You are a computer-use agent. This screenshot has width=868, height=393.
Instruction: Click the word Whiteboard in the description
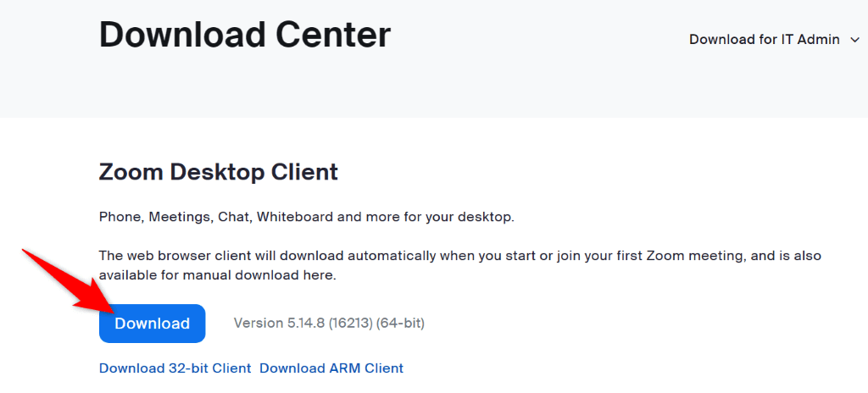(x=295, y=217)
